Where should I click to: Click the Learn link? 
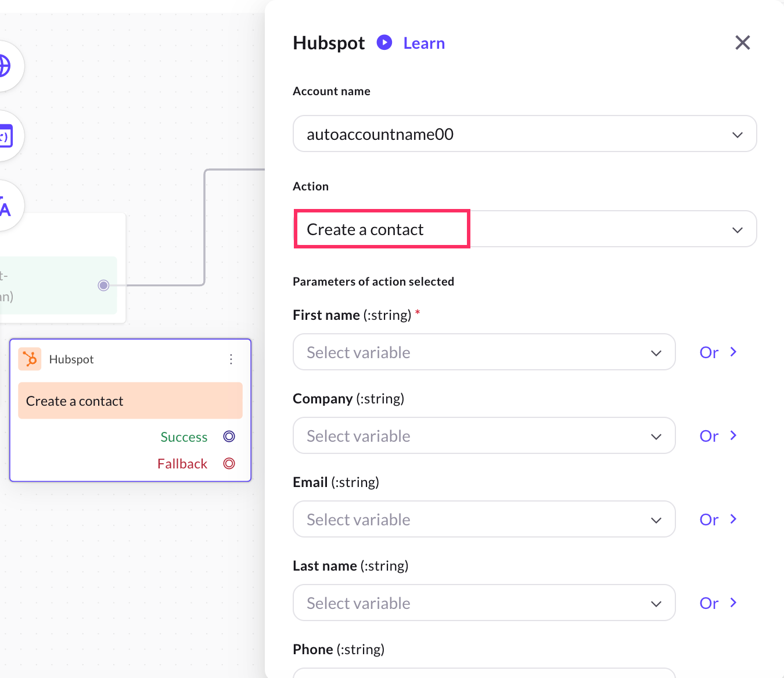pyautogui.click(x=424, y=43)
